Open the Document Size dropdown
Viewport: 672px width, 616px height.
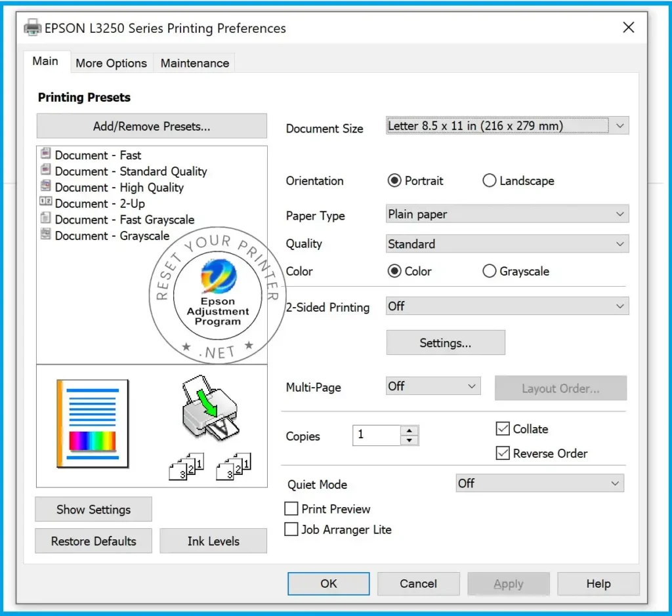(507, 125)
